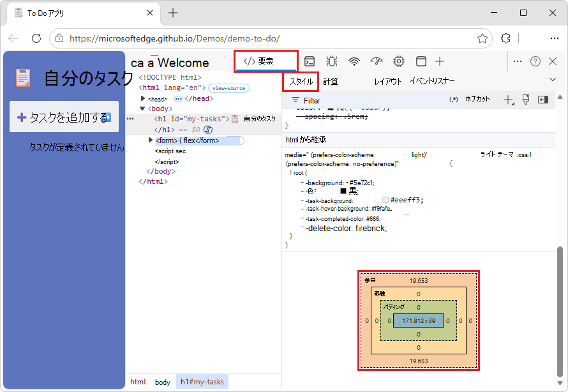This screenshot has height=392, width=568.
Task: Click the #5e72c1 background color swatch
Action: coord(347,183)
